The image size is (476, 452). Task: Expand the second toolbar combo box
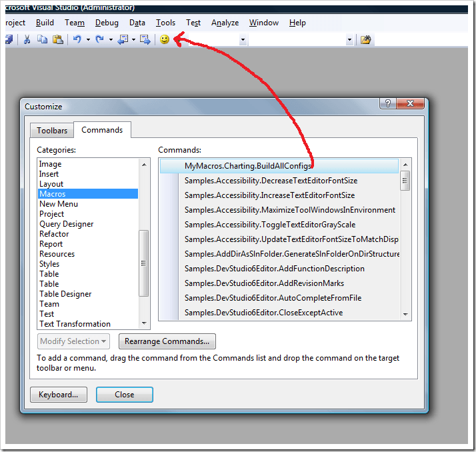tap(349, 40)
